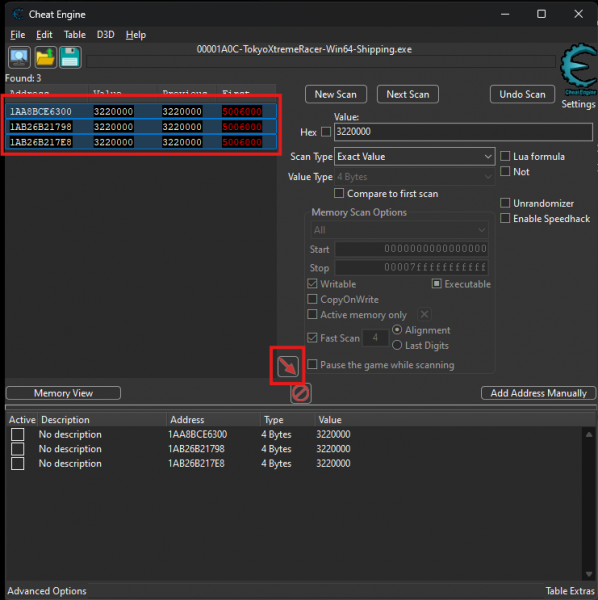Image resolution: width=598 pixels, height=600 pixels.
Task: Toggle the Fast Scan checkbox
Action: pos(312,338)
